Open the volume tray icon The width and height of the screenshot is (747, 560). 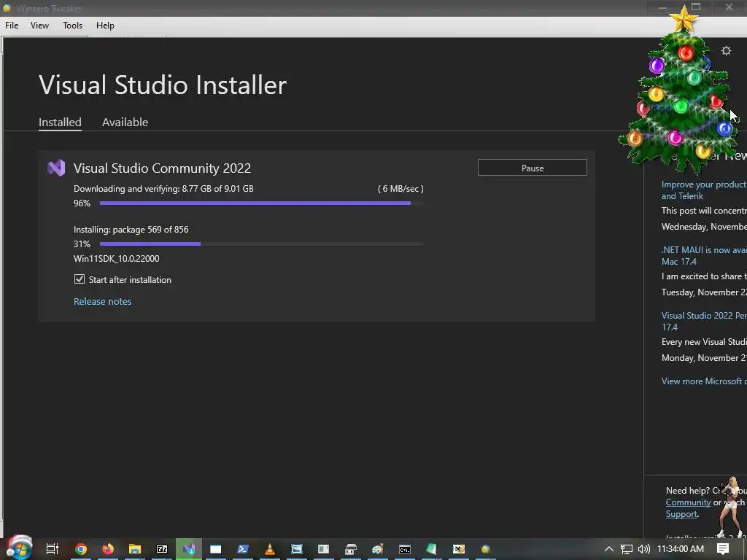643,549
